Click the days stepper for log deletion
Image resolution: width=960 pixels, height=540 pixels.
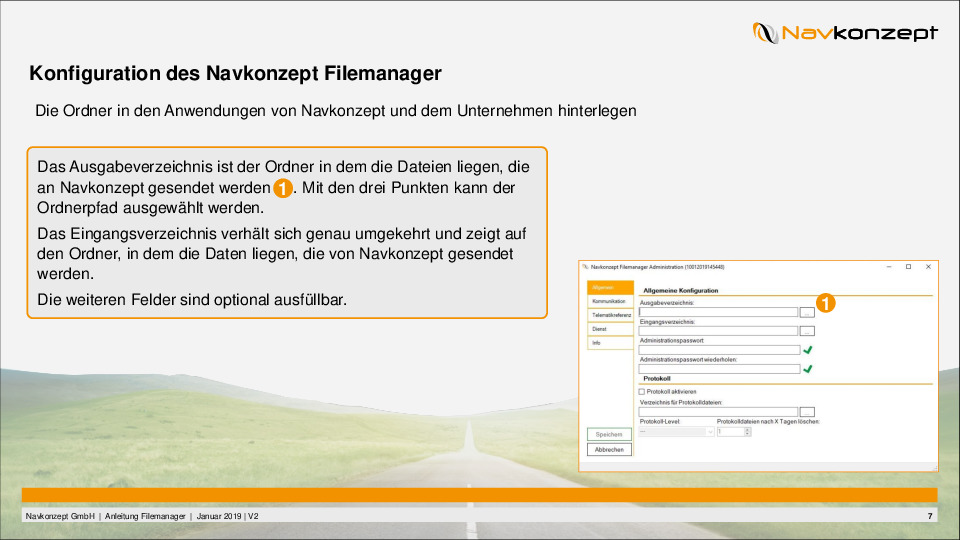747,432
